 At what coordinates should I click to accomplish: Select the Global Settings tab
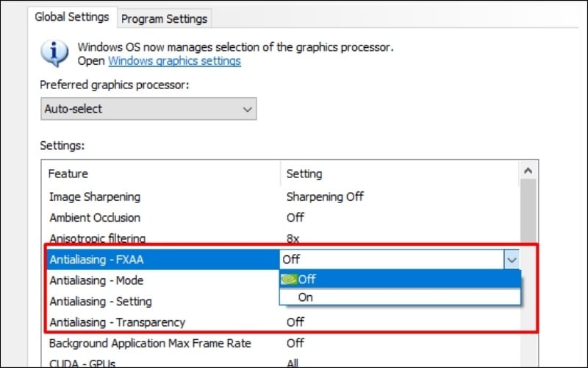coord(73,17)
